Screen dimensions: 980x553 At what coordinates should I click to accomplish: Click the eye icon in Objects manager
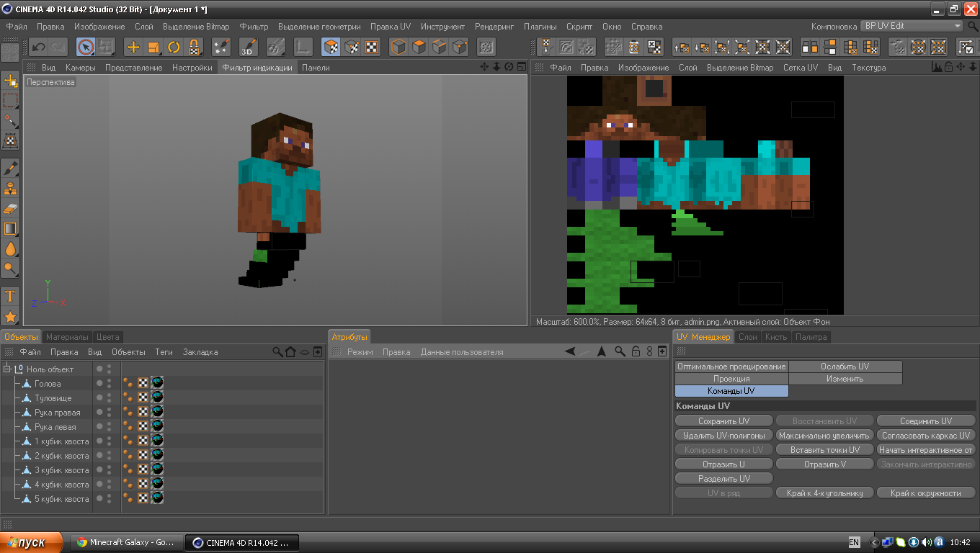pos(305,352)
